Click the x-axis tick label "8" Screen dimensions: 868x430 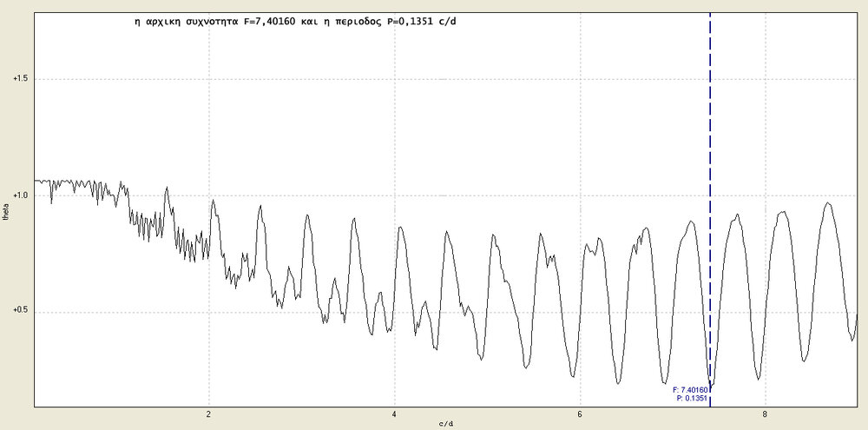764,413
